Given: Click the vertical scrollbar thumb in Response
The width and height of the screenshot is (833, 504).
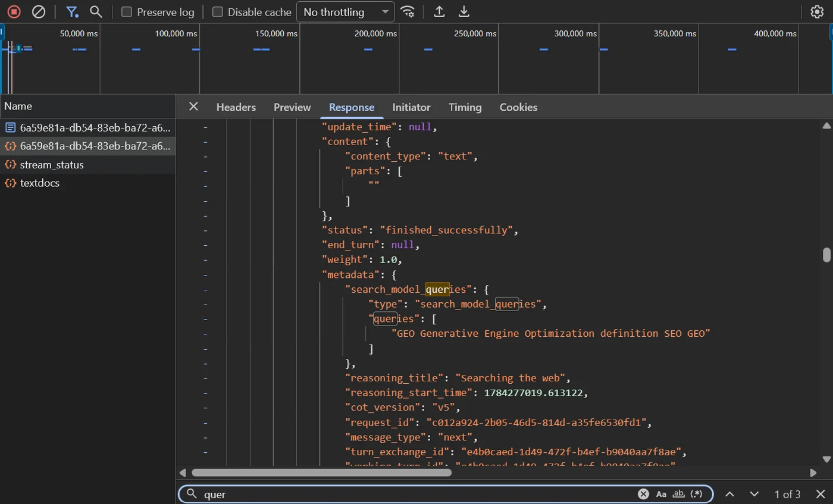Looking at the screenshot, I should (x=826, y=255).
